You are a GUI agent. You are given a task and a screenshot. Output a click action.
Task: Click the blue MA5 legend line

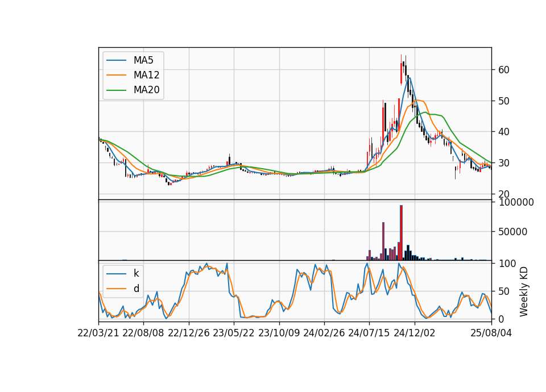tap(116, 60)
